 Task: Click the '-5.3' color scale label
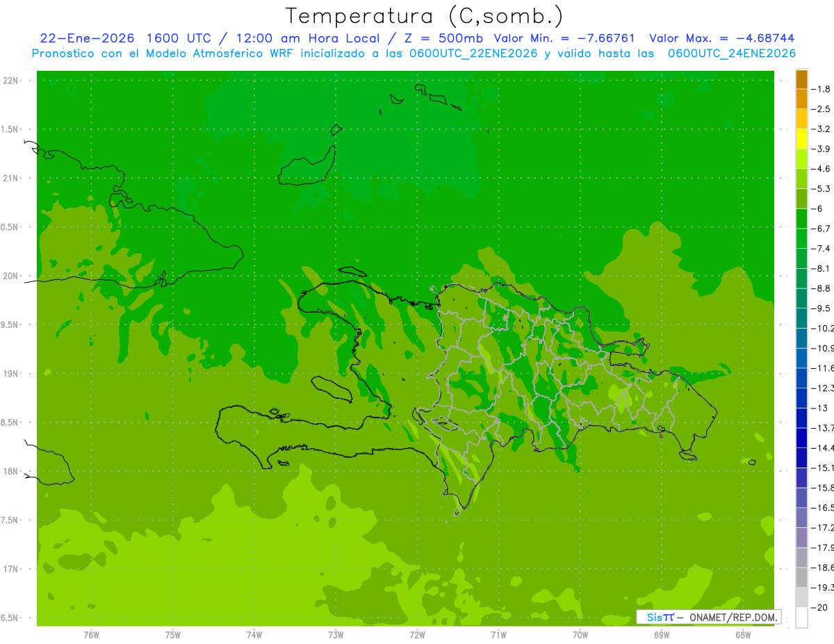(x=821, y=188)
